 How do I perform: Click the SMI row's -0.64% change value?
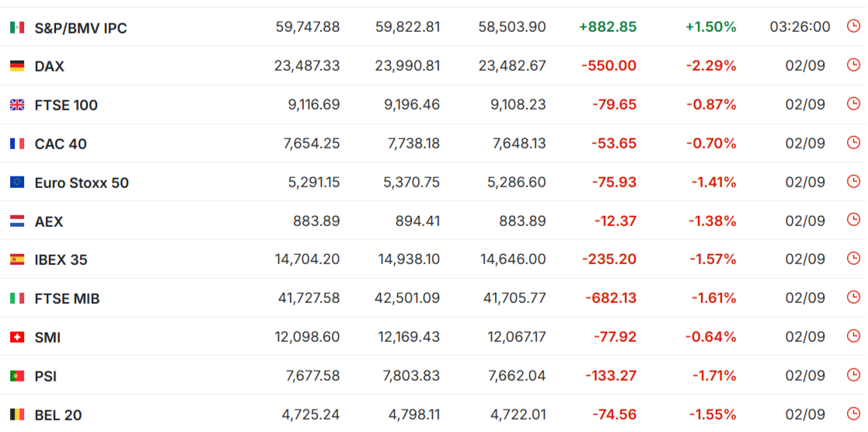tap(711, 336)
